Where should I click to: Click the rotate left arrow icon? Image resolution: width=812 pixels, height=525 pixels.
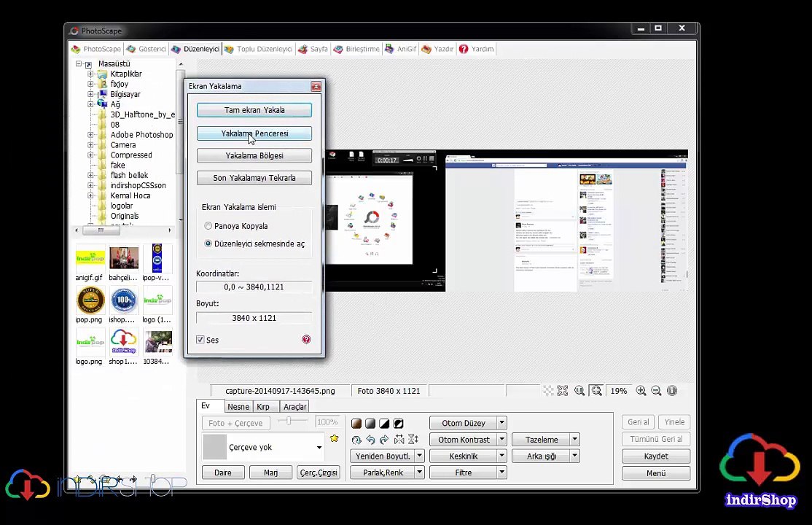[x=370, y=440]
